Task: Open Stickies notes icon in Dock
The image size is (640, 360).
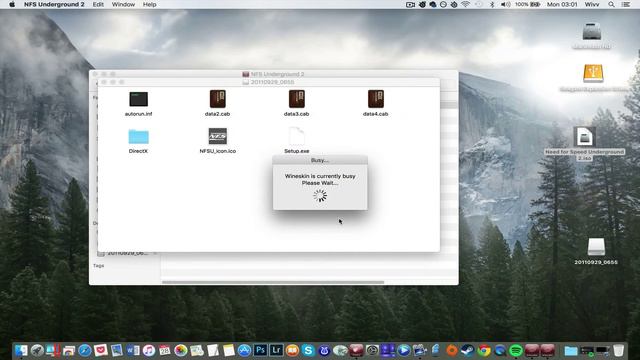Action: (x=229, y=350)
